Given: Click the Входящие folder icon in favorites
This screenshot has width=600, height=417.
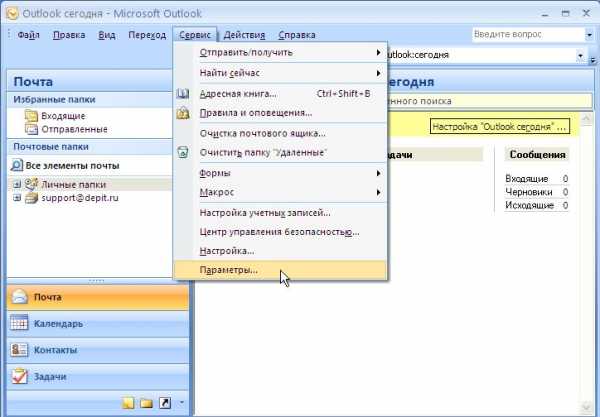Looking at the screenshot, I should pos(31,116).
